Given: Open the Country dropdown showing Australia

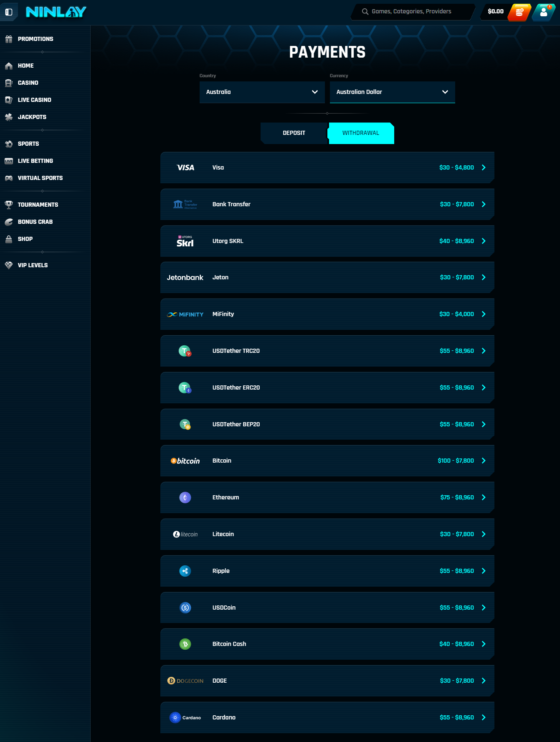Looking at the screenshot, I should [x=262, y=92].
